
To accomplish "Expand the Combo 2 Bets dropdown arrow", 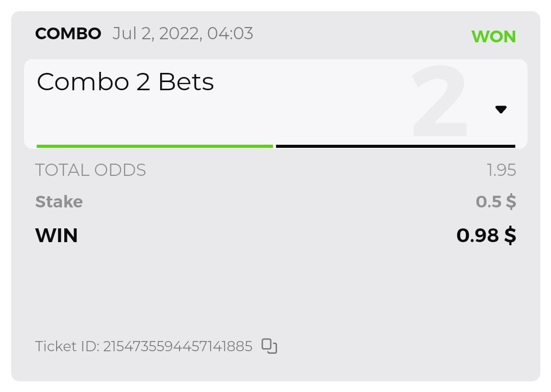I will pyautogui.click(x=500, y=109).
